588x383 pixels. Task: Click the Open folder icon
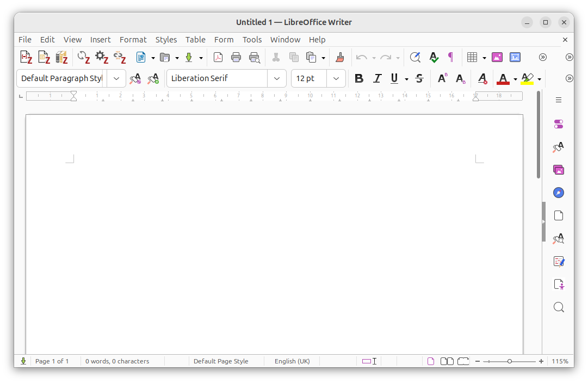click(x=165, y=57)
